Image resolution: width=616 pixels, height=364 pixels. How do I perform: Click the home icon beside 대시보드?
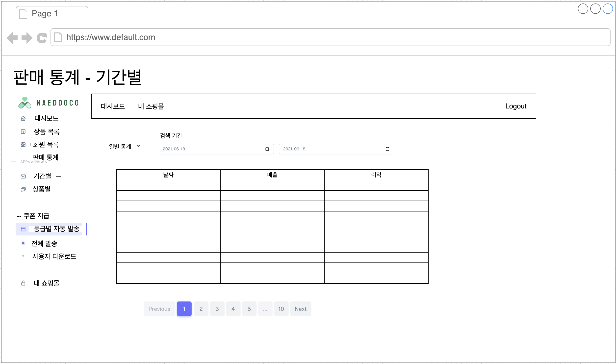[x=23, y=118]
